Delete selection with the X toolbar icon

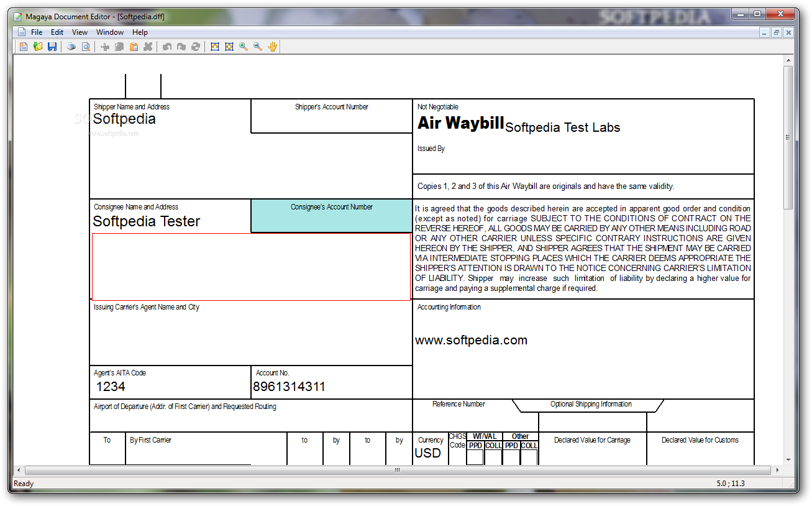coord(148,47)
